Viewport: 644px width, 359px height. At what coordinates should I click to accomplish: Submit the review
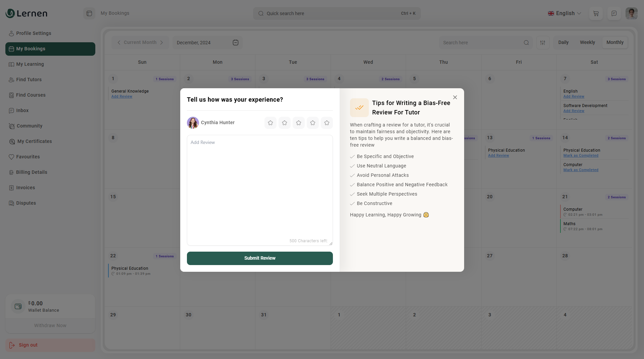tap(259, 258)
